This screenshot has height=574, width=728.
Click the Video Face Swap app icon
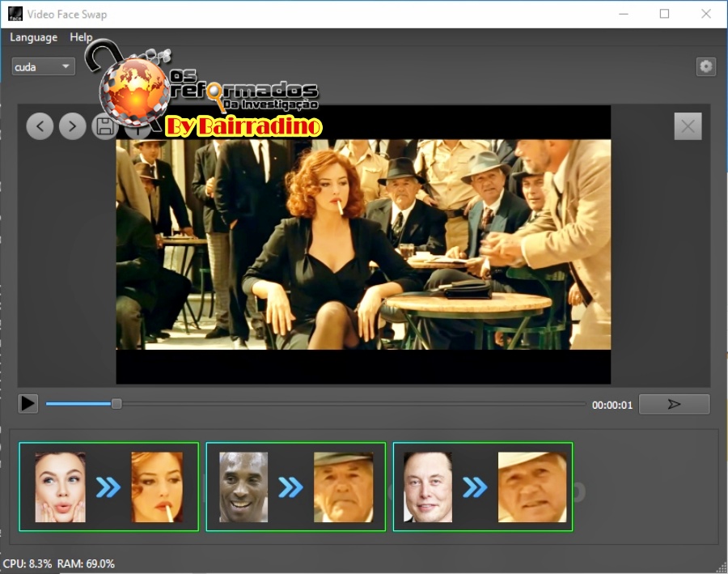click(x=15, y=14)
